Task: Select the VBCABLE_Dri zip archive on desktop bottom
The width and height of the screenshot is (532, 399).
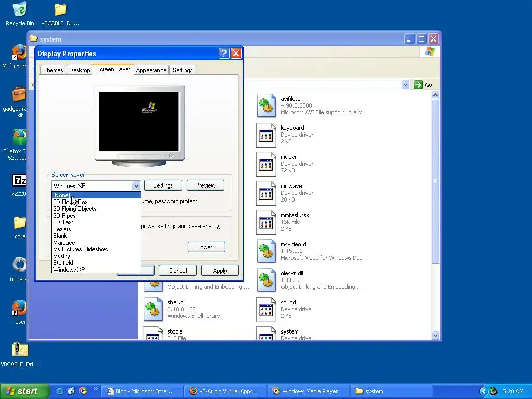Action: coord(20,350)
